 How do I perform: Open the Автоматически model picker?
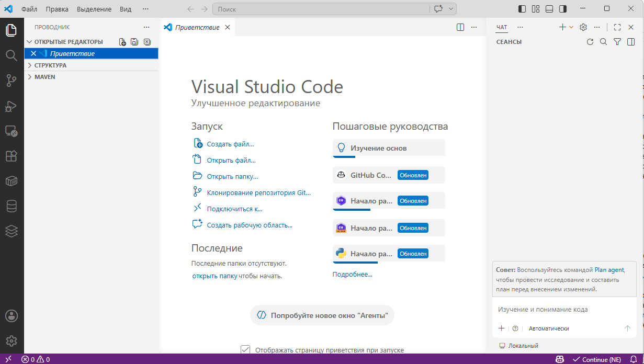click(x=549, y=328)
